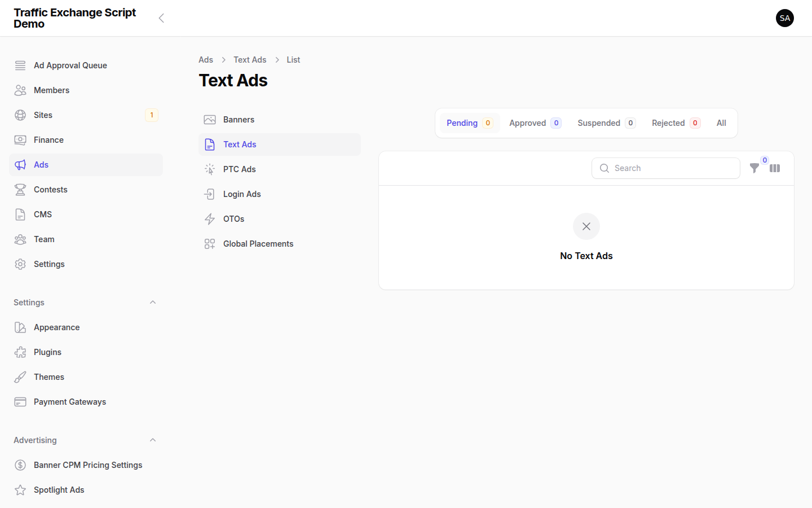Collapse the Advertising section in sidebar

click(x=152, y=440)
